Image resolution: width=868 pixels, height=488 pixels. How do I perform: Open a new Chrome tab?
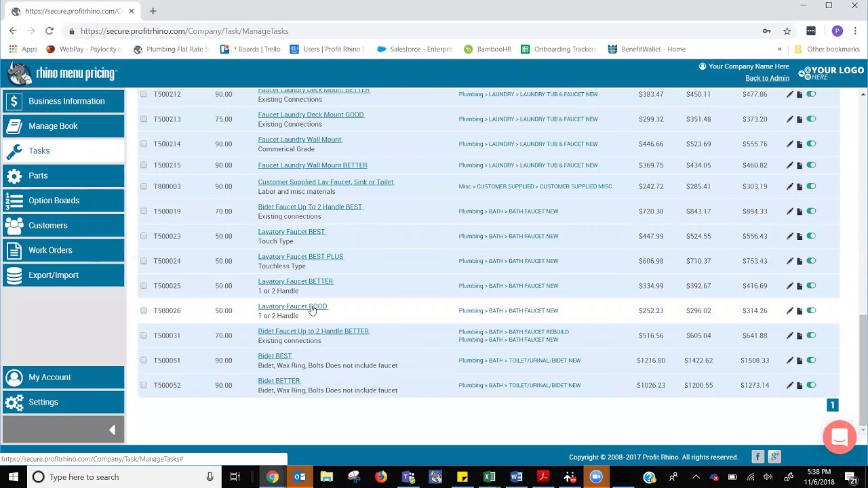point(153,11)
